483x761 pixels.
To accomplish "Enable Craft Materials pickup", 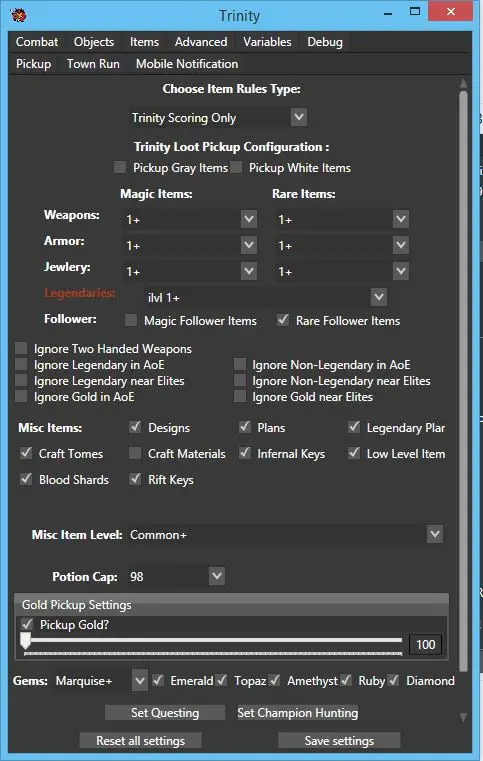I will (135, 453).
